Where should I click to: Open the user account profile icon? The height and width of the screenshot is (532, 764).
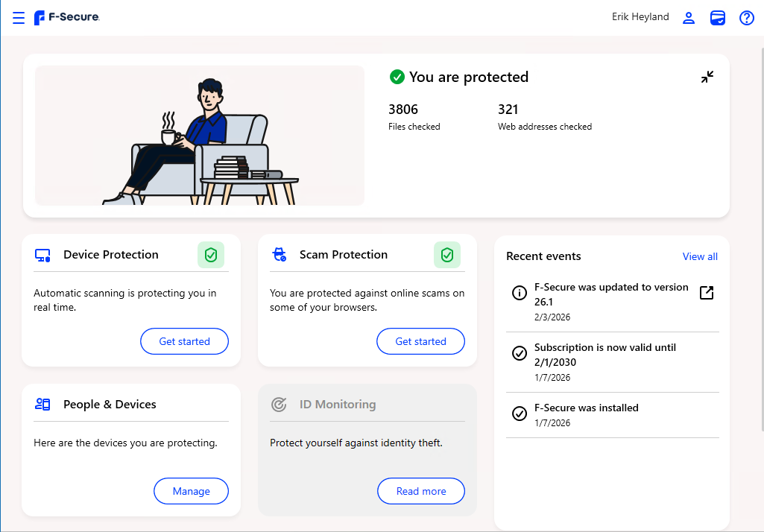click(x=689, y=18)
